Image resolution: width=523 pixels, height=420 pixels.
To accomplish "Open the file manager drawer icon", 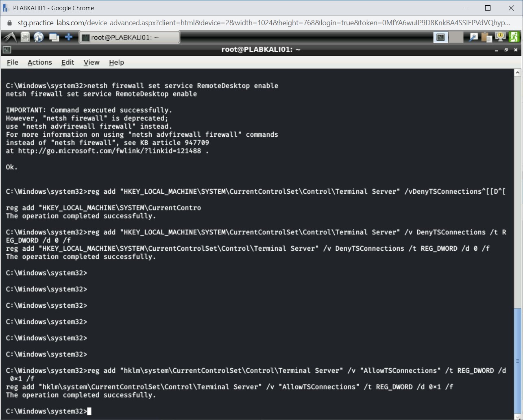I will point(25,37).
